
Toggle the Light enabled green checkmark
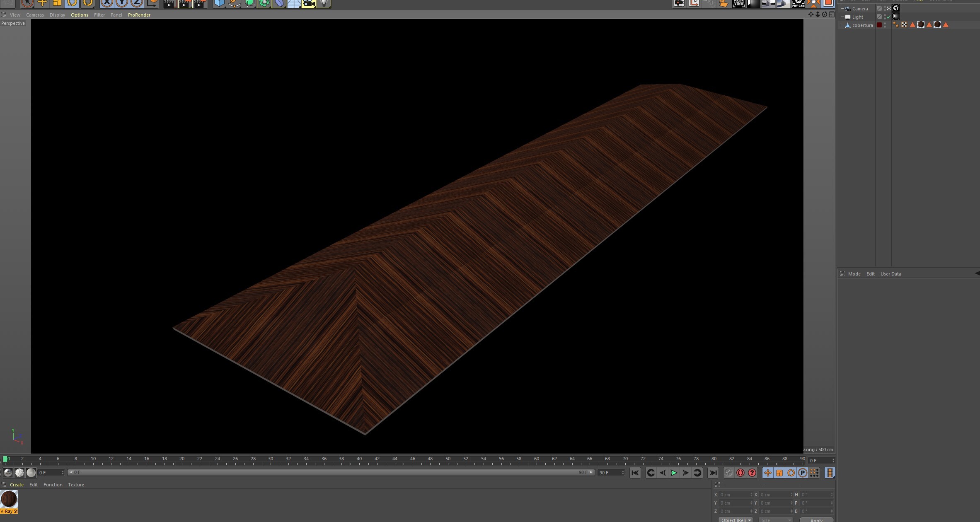tap(888, 17)
